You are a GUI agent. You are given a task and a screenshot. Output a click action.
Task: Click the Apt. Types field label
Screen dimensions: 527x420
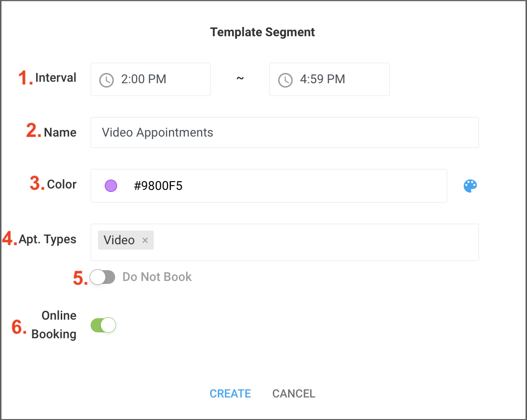48,239
